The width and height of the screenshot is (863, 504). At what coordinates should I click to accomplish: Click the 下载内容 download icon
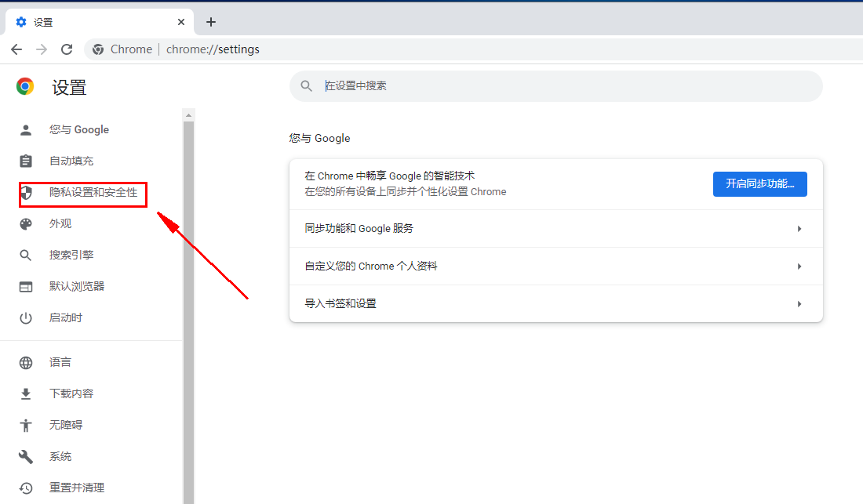click(26, 393)
